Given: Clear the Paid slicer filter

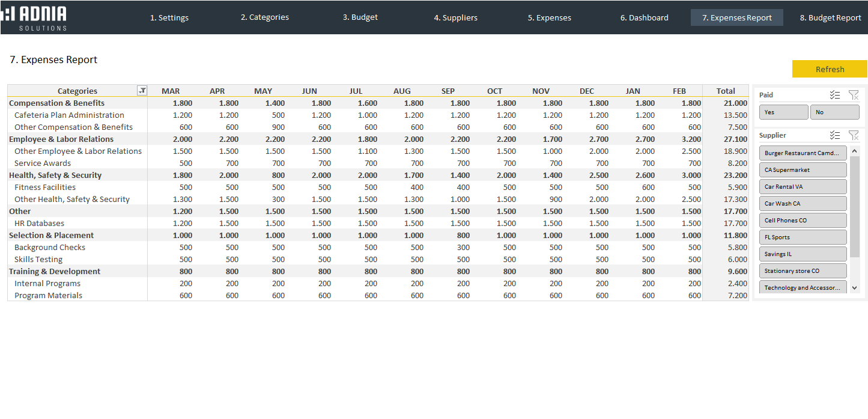Looking at the screenshot, I should [853, 95].
